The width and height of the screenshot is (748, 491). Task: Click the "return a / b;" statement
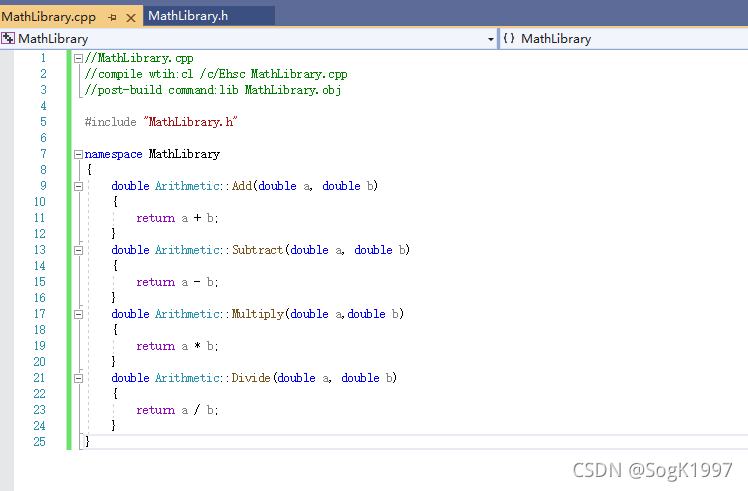click(177, 410)
